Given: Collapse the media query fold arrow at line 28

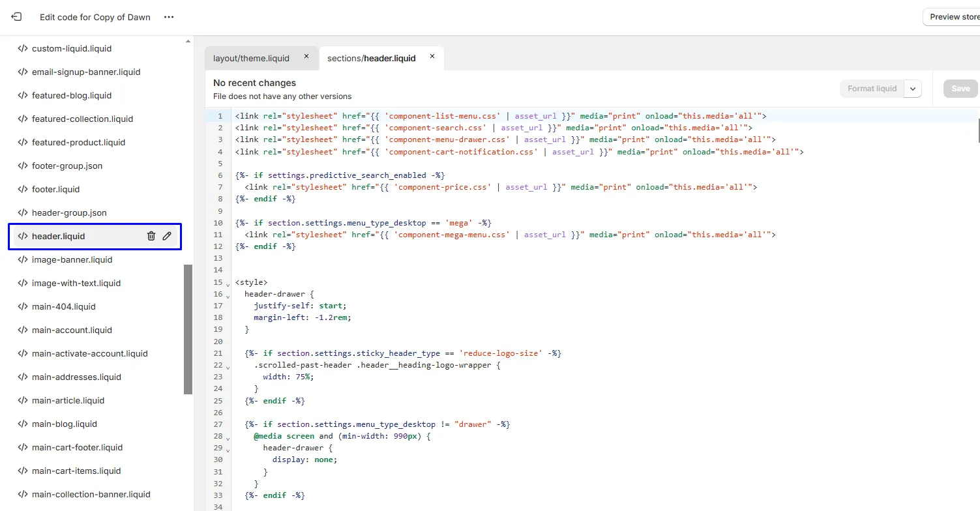Looking at the screenshot, I should (228, 438).
